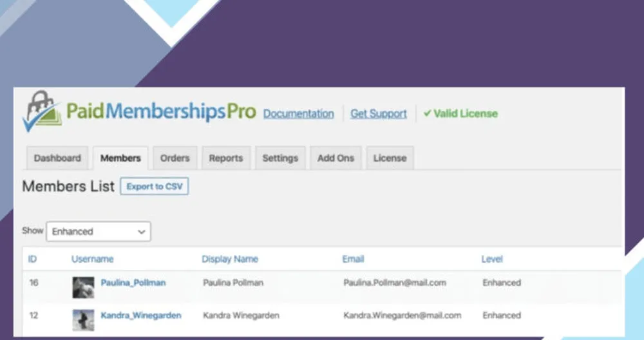Image resolution: width=644 pixels, height=340 pixels.
Task: Switch to the Add Ons tab
Action: pyautogui.click(x=336, y=158)
